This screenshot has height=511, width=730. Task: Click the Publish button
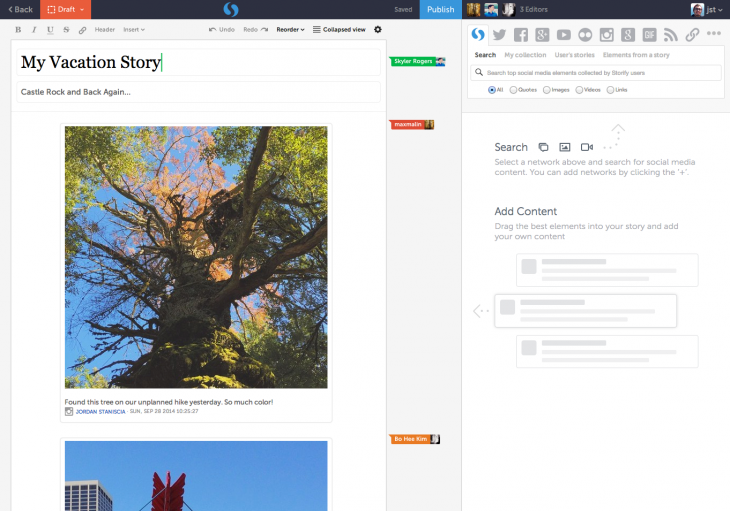(x=440, y=9)
